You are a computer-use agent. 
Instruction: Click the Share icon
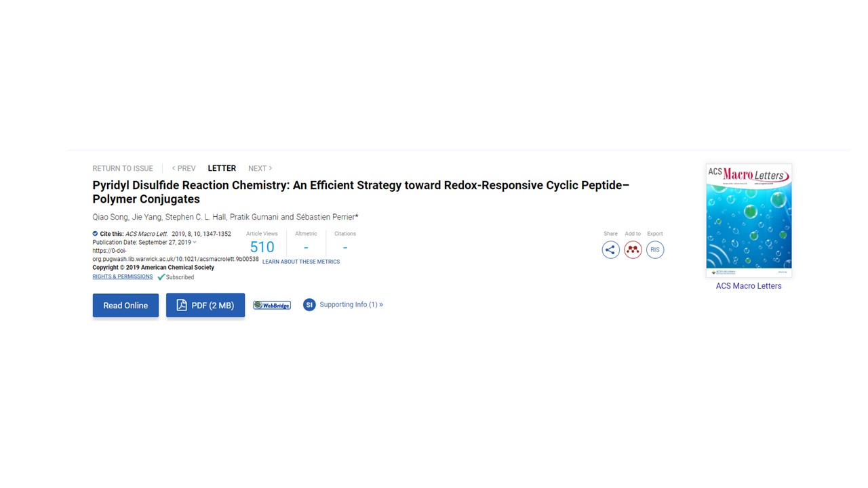[x=610, y=250]
